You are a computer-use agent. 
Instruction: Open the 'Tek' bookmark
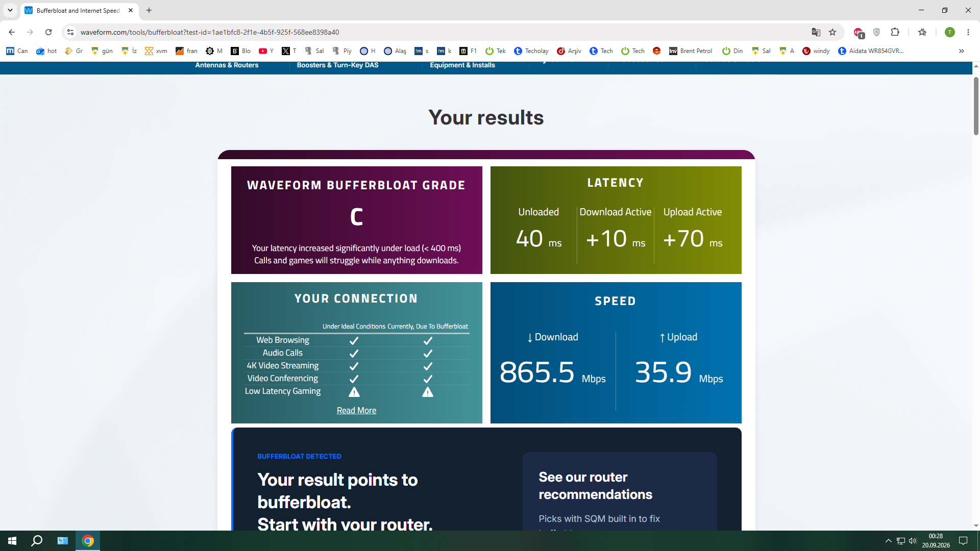(495, 51)
